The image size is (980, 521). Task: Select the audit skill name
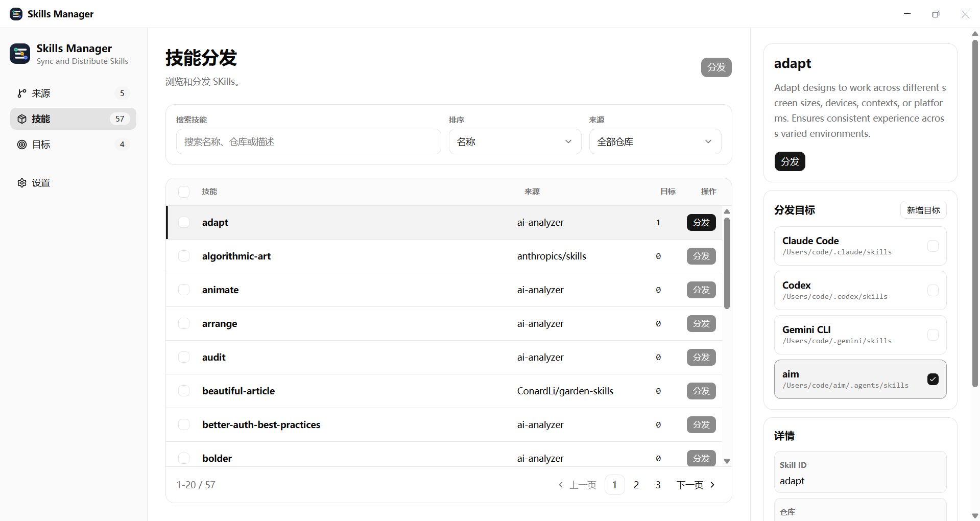[213, 357]
